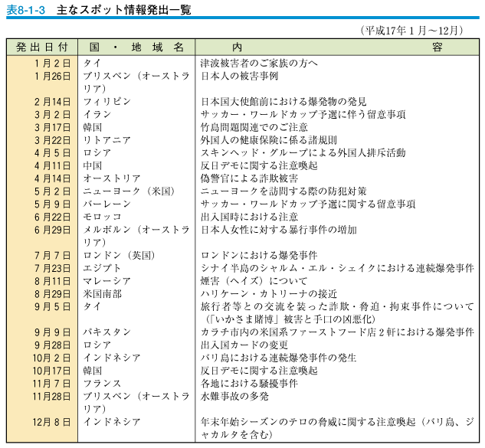Select the date 4月5日
485x448 pixels.
pyautogui.click(x=52, y=153)
